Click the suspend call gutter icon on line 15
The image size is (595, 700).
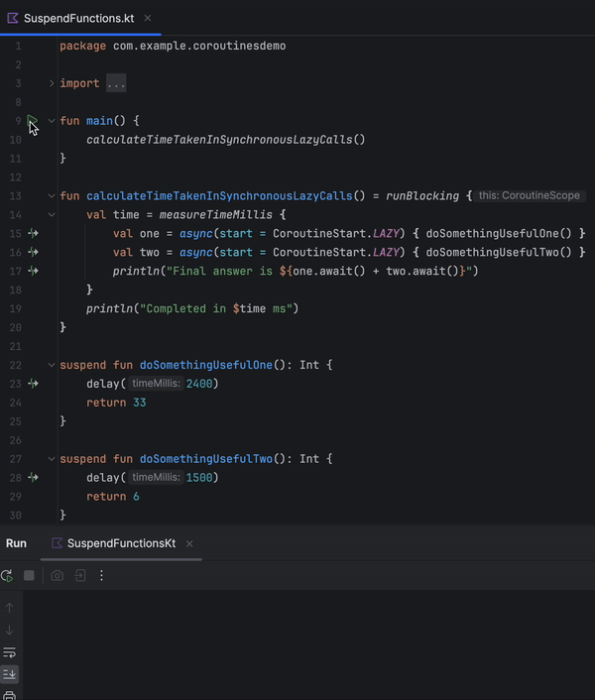tap(32, 233)
